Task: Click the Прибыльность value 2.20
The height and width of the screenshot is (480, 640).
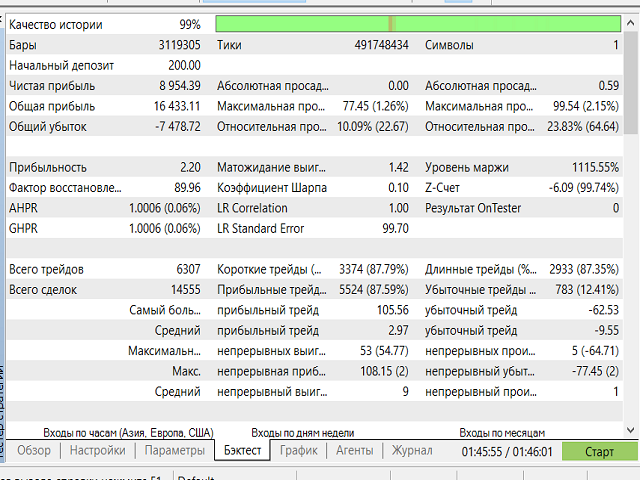Action: tap(191, 167)
